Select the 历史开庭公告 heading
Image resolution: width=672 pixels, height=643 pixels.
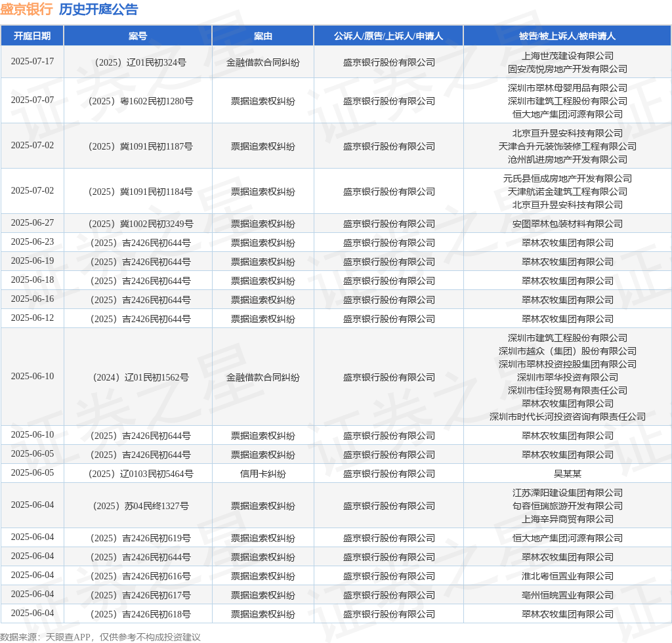click(98, 9)
